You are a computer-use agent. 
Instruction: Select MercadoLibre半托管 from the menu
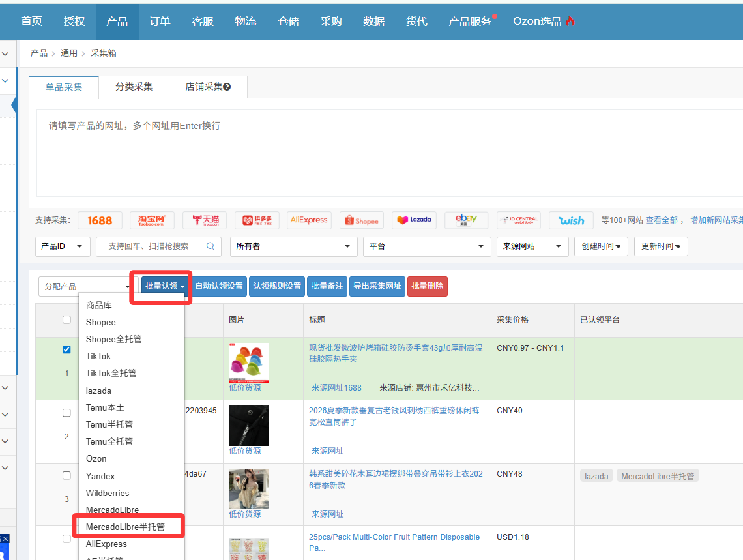coord(126,526)
